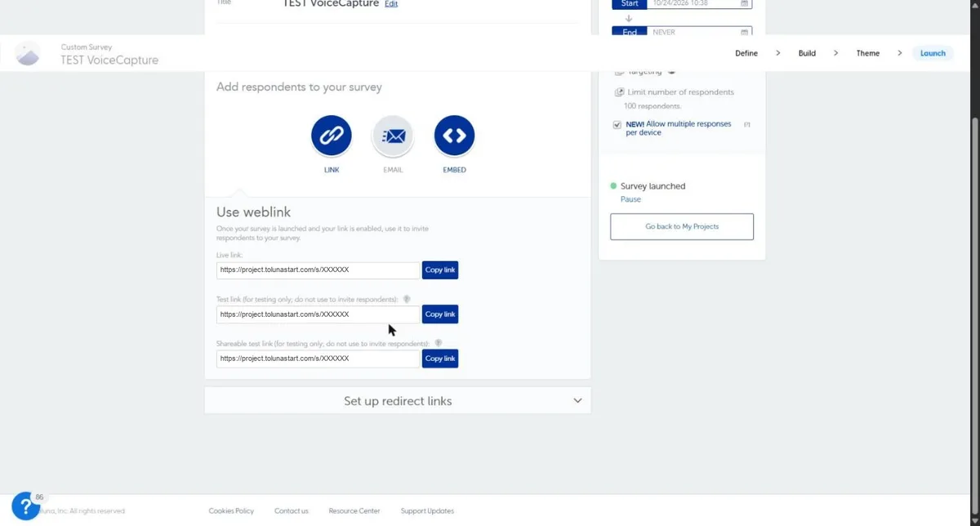The height and width of the screenshot is (526, 980).
Task: Go to the Launch step
Action: [x=933, y=53]
